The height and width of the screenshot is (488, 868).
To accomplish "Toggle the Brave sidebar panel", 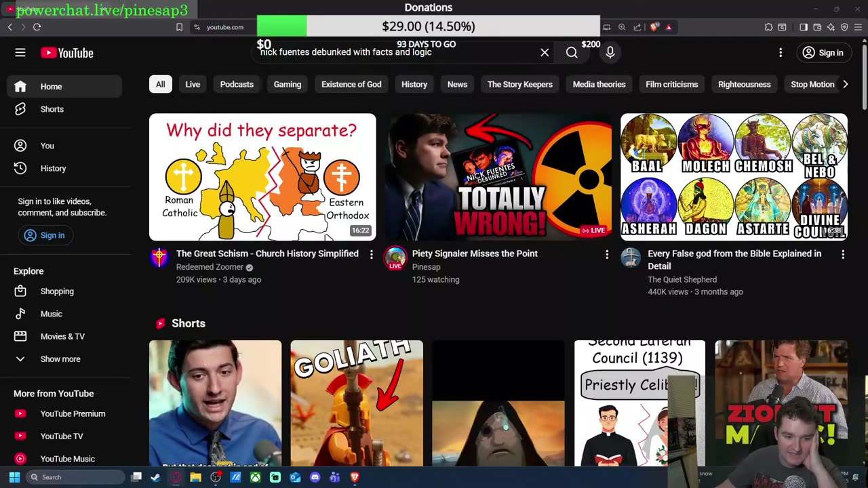I will pyautogui.click(x=804, y=27).
